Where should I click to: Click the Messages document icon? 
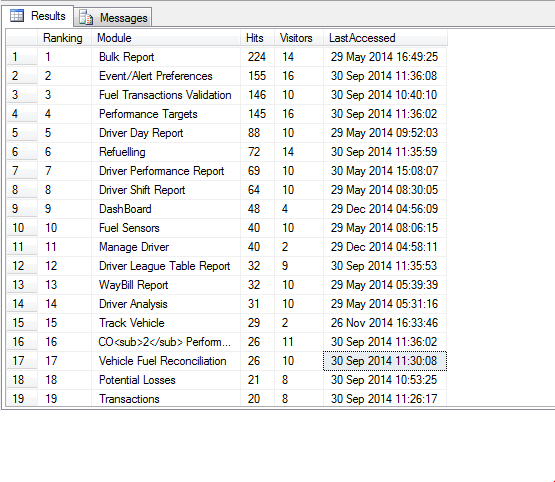click(86, 17)
